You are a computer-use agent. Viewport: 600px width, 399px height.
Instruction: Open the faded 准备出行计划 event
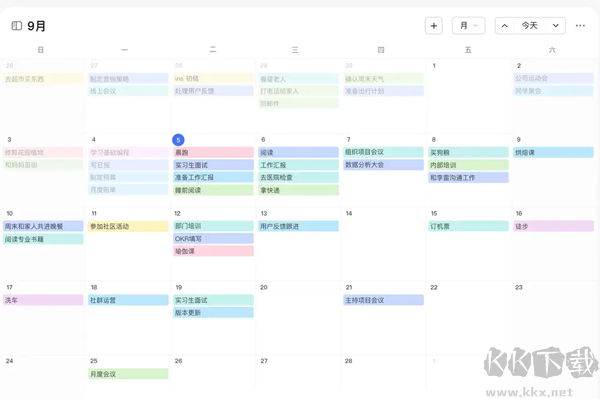click(383, 91)
